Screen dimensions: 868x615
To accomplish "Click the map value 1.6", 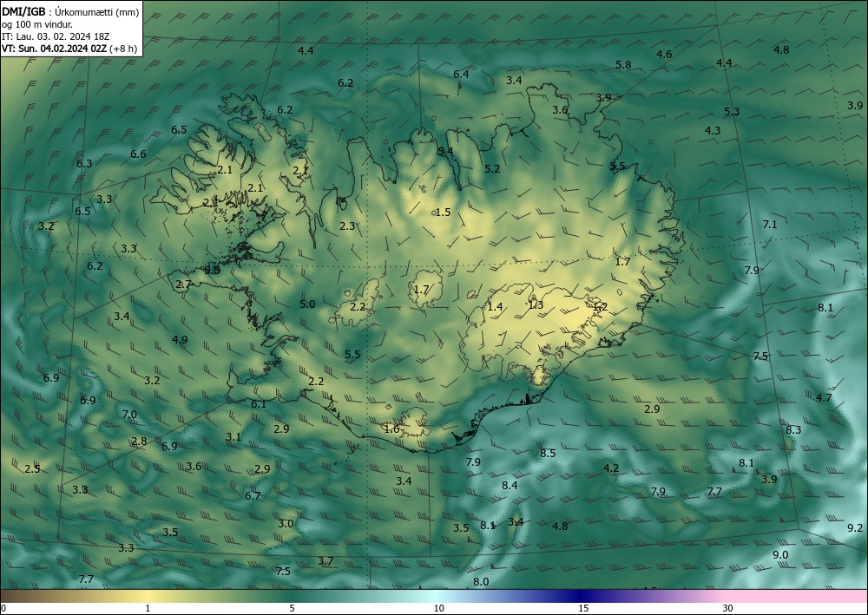I will [391, 429].
